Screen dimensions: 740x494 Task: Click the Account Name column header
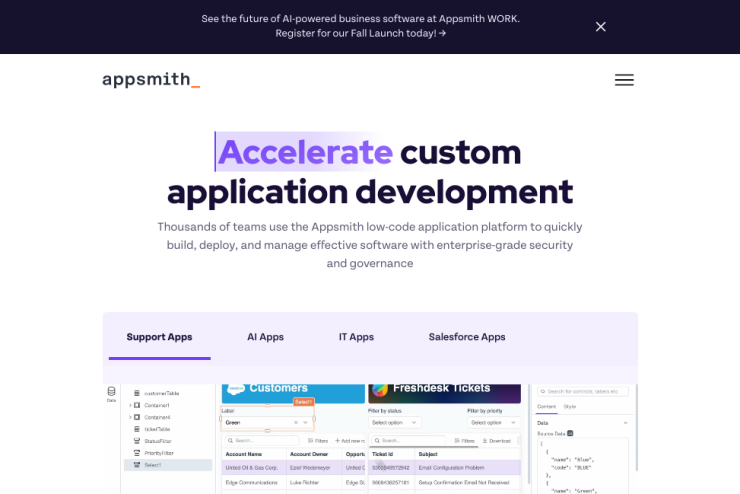244,454
